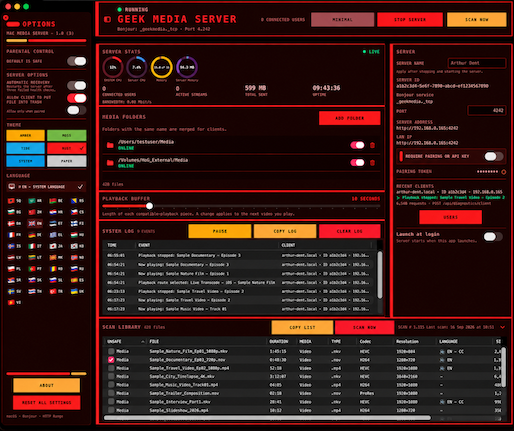
Task: Select the Hungarian HU flag language
Action: (77, 235)
